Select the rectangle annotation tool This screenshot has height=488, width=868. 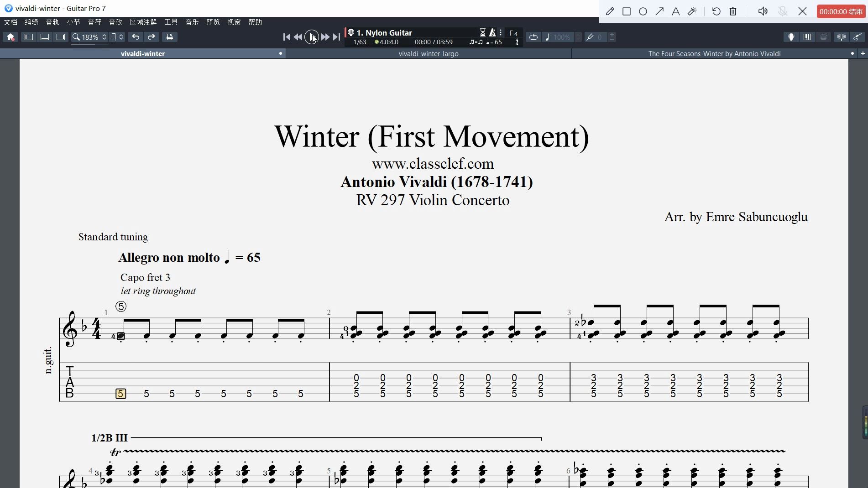point(627,11)
